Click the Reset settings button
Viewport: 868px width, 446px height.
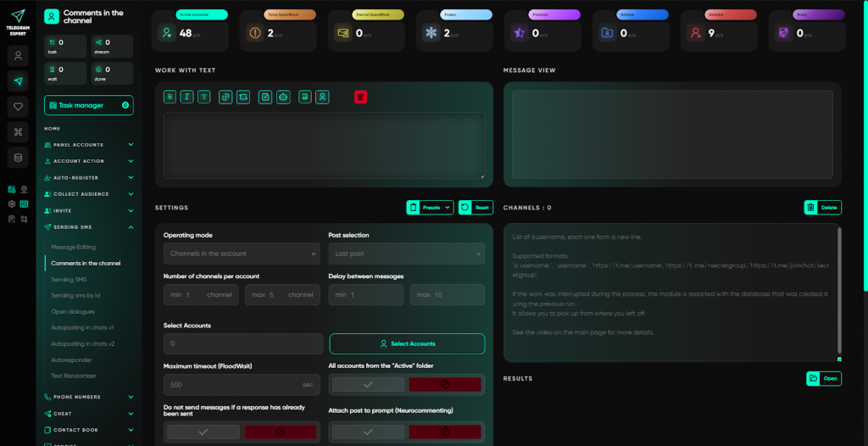click(x=476, y=207)
